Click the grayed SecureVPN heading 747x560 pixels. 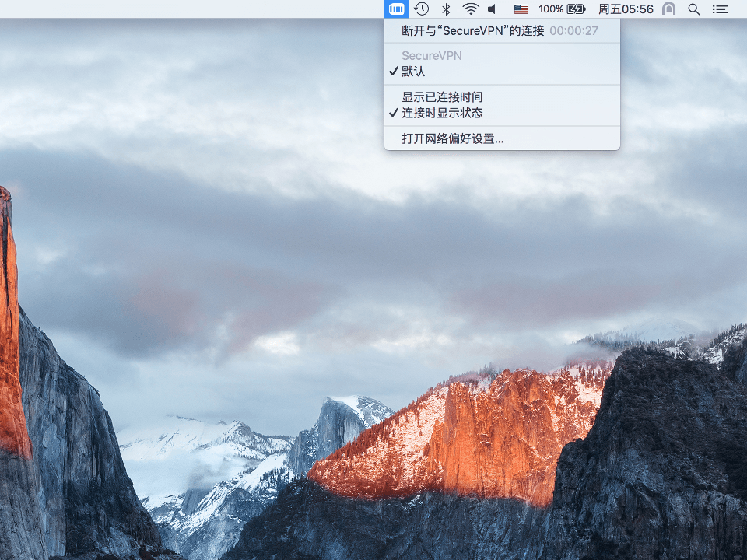pyautogui.click(x=432, y=55)
